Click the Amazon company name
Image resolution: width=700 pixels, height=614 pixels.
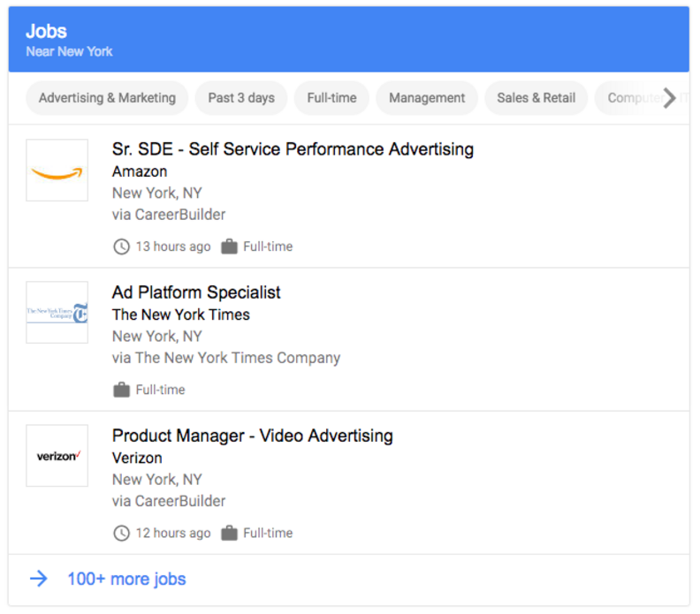click(x=140, y=171)
